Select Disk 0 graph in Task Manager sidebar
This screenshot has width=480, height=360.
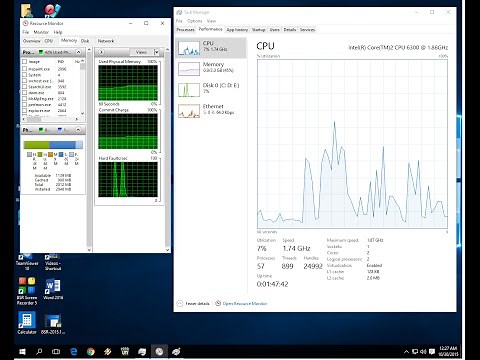pos(189,90)
